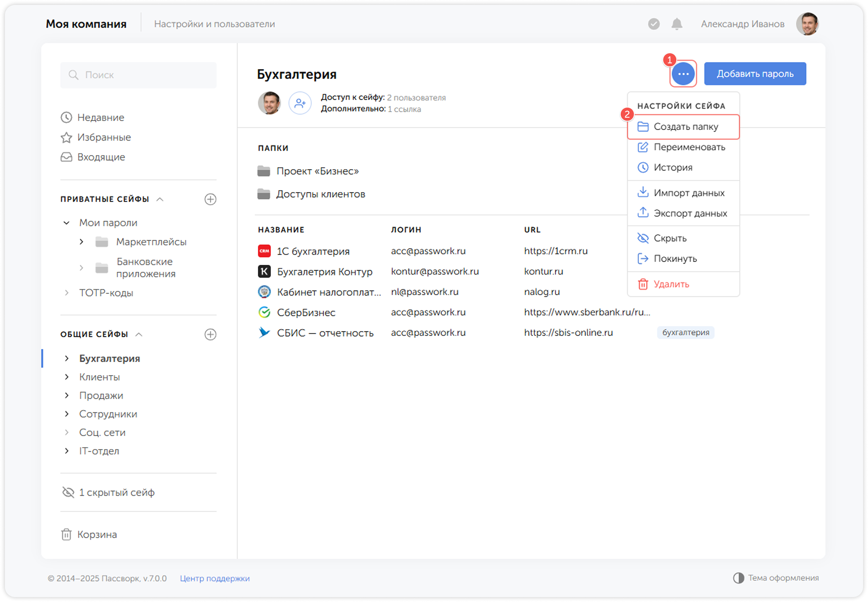
Task: Select История from vault menu
Action: tap(683, 168)
